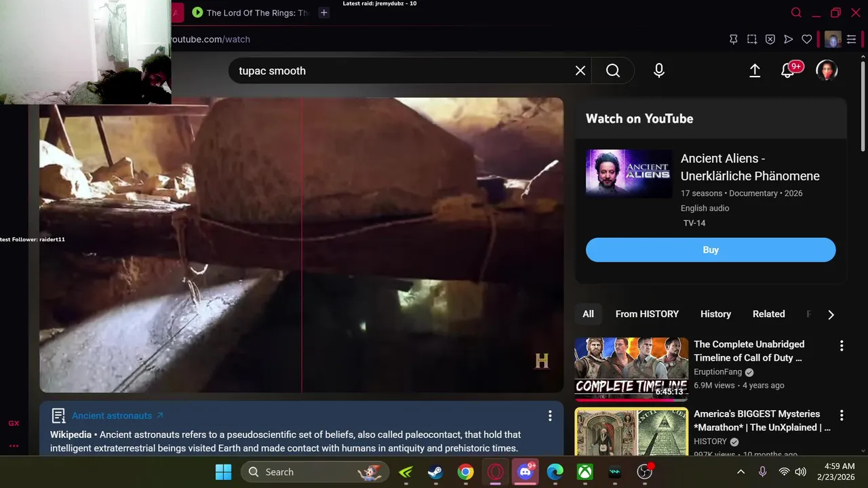This screenshot has width=868, height=488.
Task: Click the YouTube search magnifier button
Action: (613, 70)
